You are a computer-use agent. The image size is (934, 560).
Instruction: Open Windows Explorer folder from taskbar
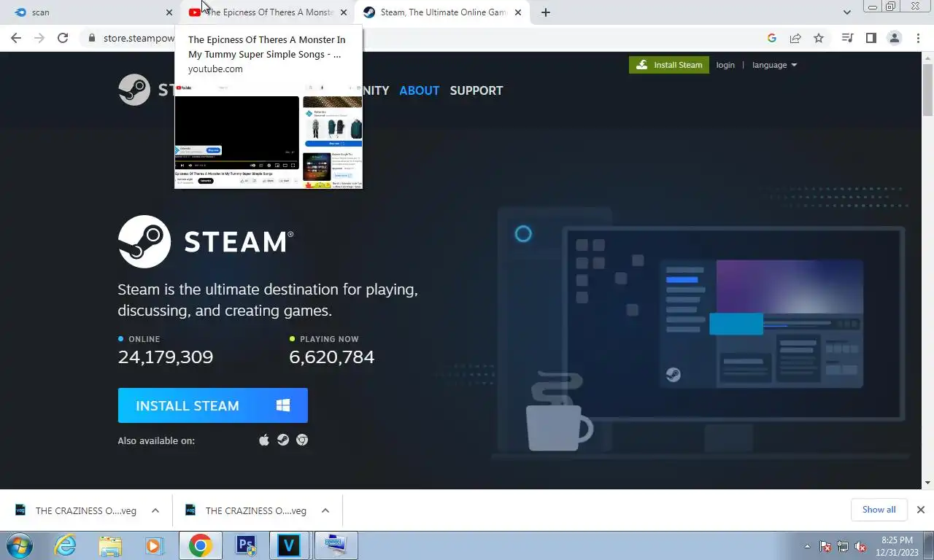110,545
